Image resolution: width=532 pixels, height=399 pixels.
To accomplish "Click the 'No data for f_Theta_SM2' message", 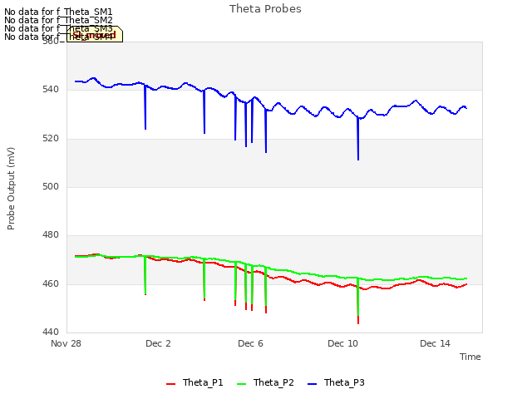I will pyautogui.click(x=58, y=20).
